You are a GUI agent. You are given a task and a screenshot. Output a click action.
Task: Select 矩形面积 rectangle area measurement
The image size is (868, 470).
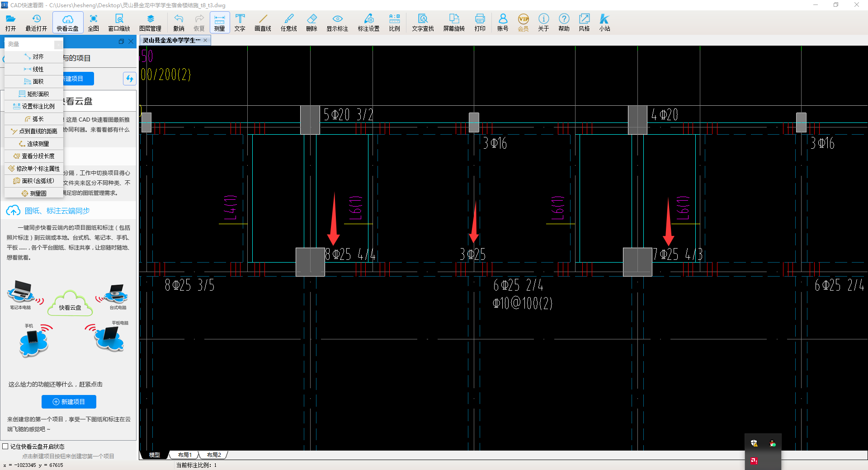[34, 94]
